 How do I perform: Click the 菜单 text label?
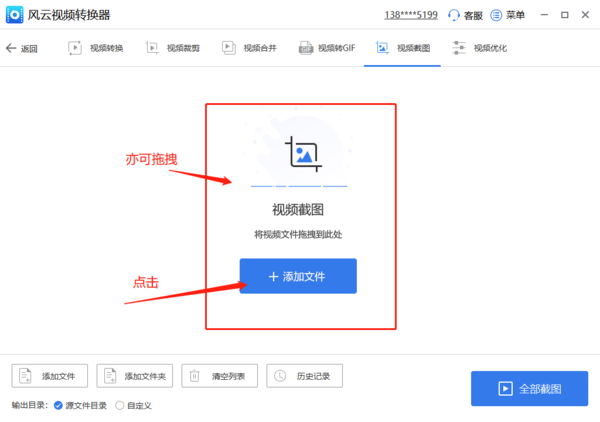(x=515, y=15)
